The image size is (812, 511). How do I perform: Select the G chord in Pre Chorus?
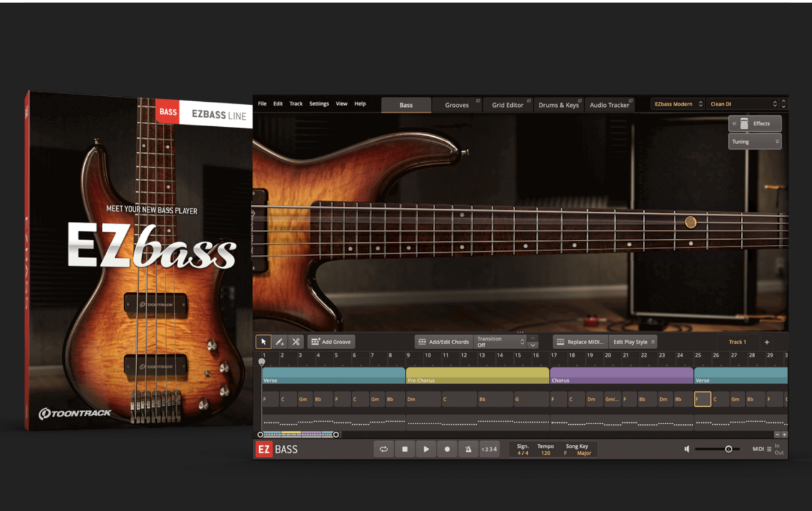pyautogui.click(x=531, y=399)
